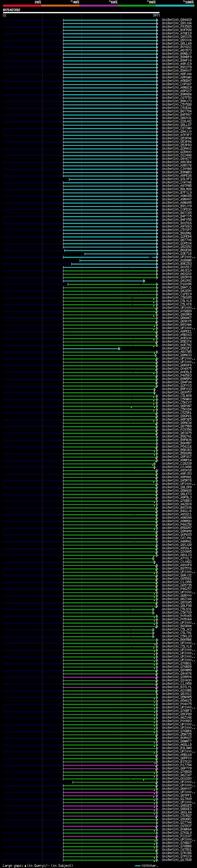Image resolution: width=197 pixels, height=868 pixels.
Task: Click the UniRef100_Q56ZF2 hit name
Action: [177, 349]
